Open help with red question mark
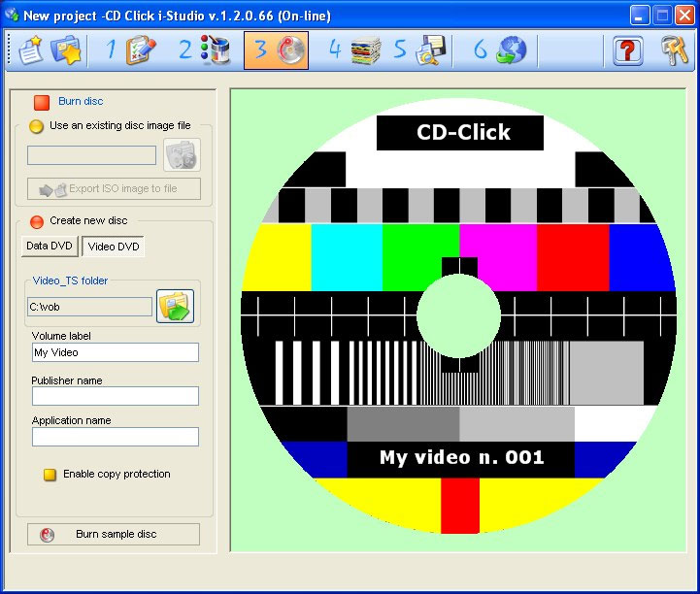 pyautogui.click(x=628, y=50)
